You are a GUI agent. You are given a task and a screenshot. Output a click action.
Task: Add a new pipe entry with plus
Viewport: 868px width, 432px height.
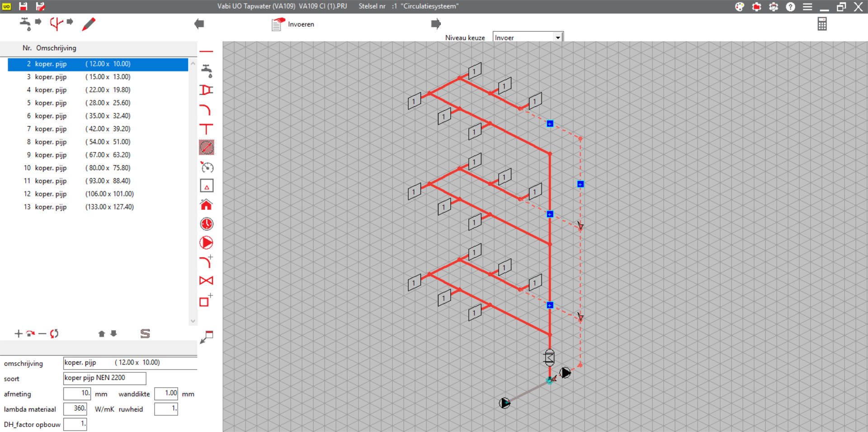(x=18, y=334)
